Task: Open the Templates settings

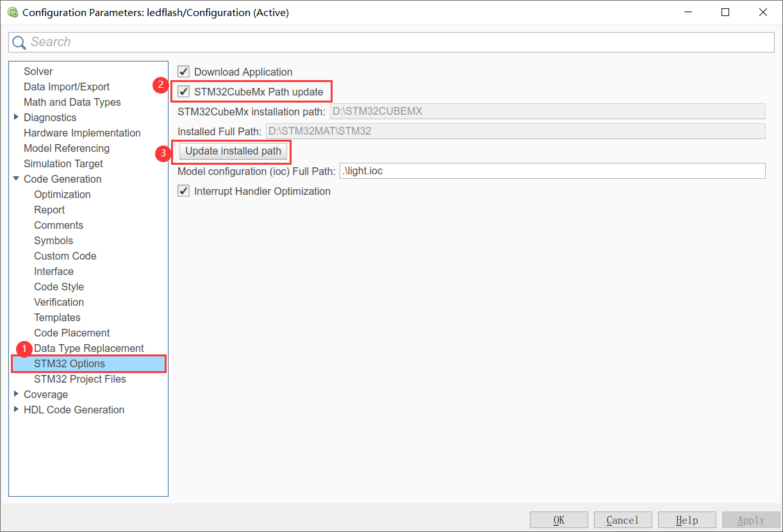Action: pos(57,317)
